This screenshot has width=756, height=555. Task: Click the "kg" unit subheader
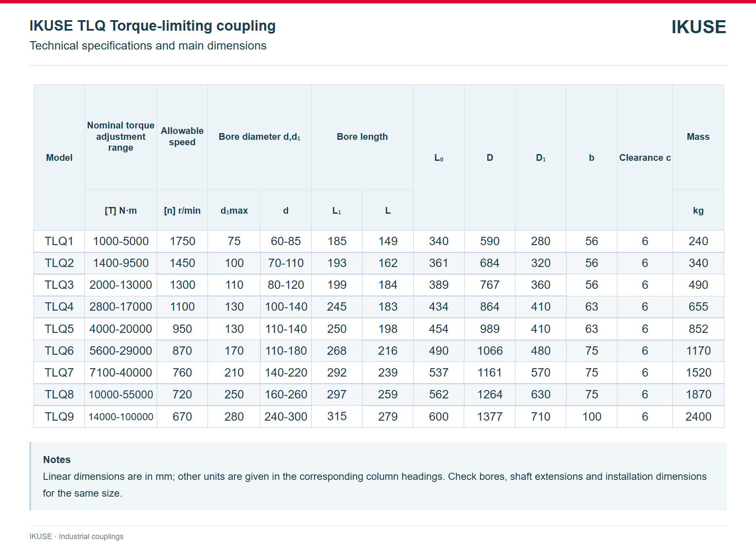click(x=698, y=211)
